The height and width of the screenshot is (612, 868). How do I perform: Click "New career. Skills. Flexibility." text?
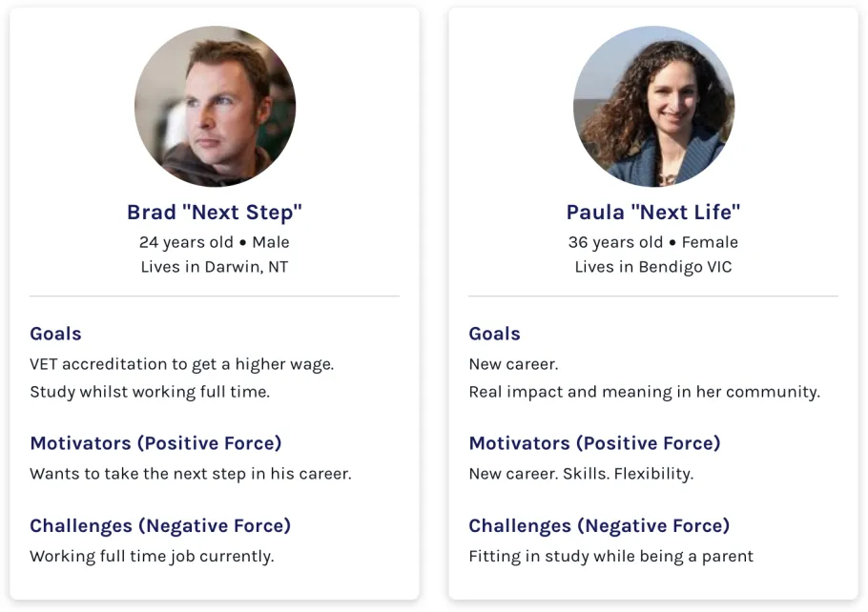point(581,474)
